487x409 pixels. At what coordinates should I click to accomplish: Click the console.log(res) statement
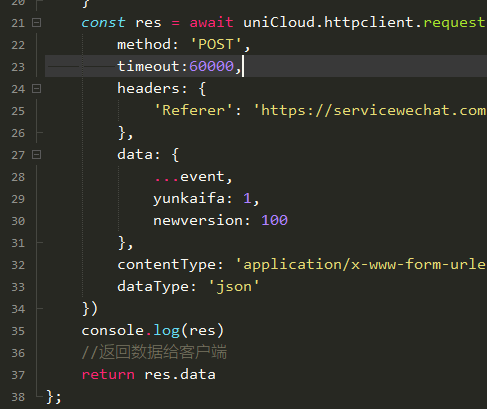click(x=153, y=331)
